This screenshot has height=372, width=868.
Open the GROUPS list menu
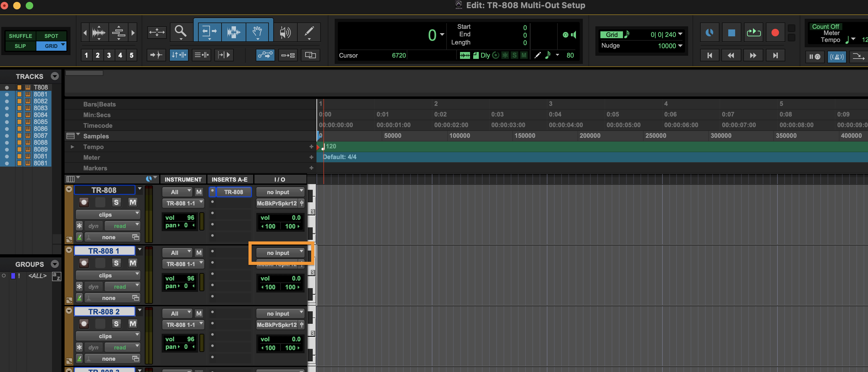click(x=55, y=264)
